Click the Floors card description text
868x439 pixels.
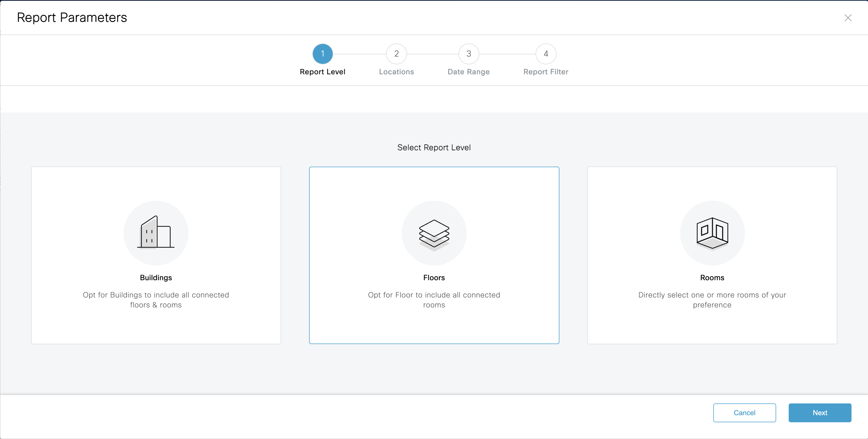tap(434, 300)
